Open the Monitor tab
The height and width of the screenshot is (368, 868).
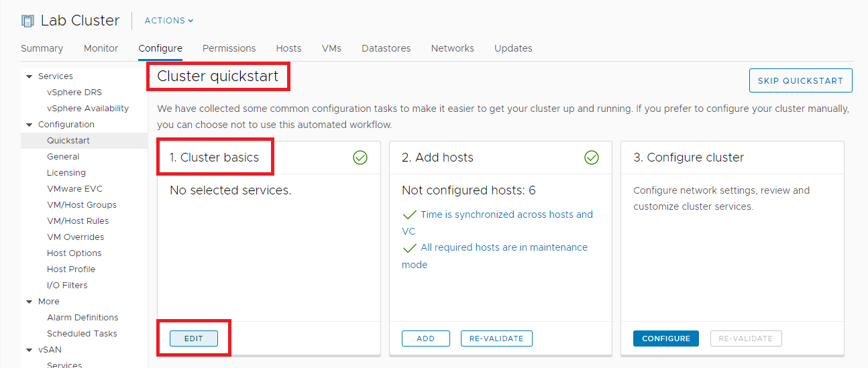pyautogui.click(x=101, y=48)
